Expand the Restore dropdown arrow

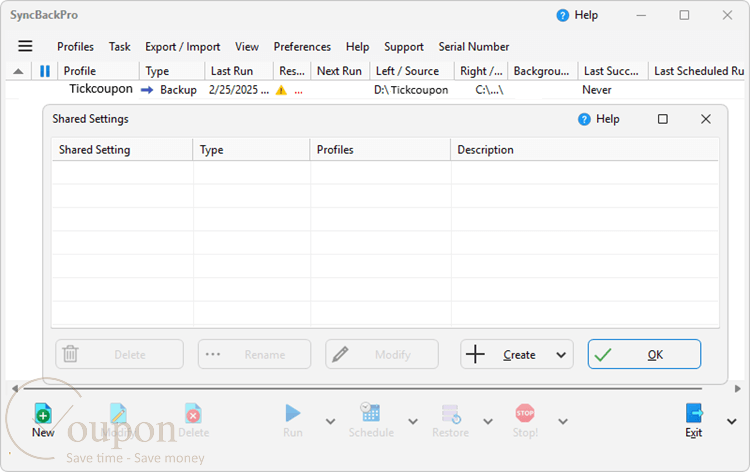487,421
